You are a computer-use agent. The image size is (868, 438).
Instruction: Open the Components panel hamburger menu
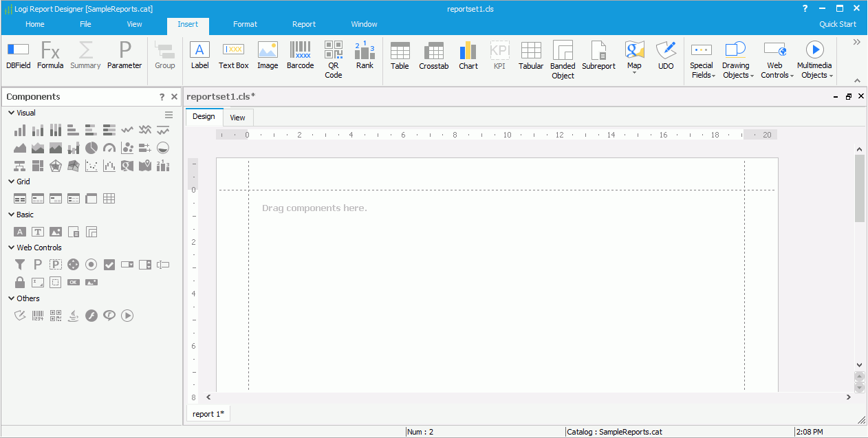[169, 115]
